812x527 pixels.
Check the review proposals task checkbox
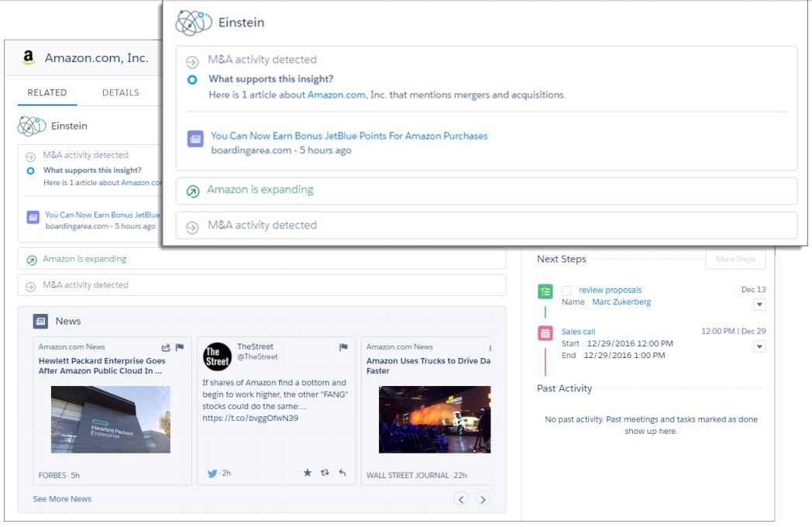coord(566,291)
